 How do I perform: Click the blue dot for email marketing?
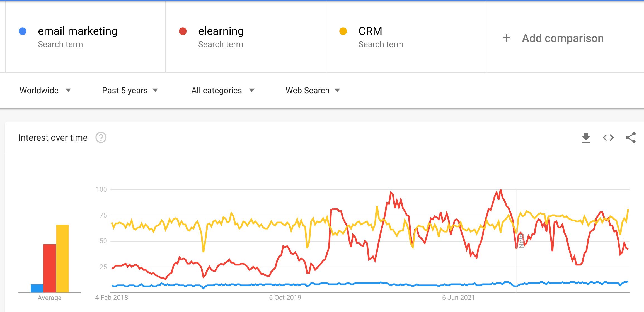tap(23, 31)
